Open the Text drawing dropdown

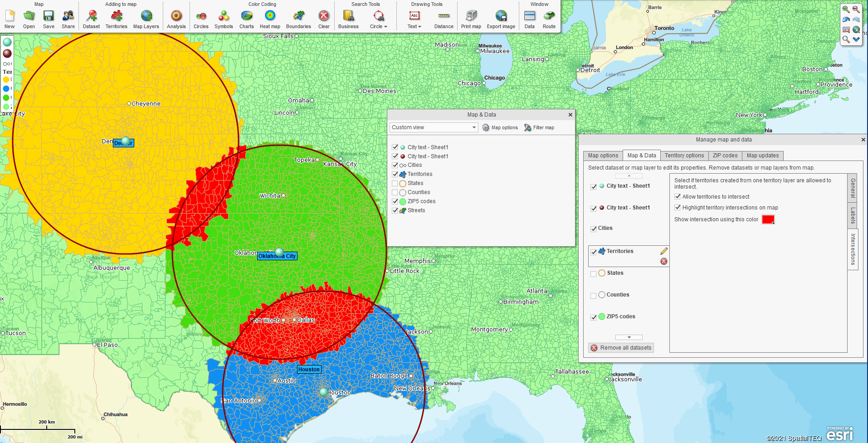414,19
